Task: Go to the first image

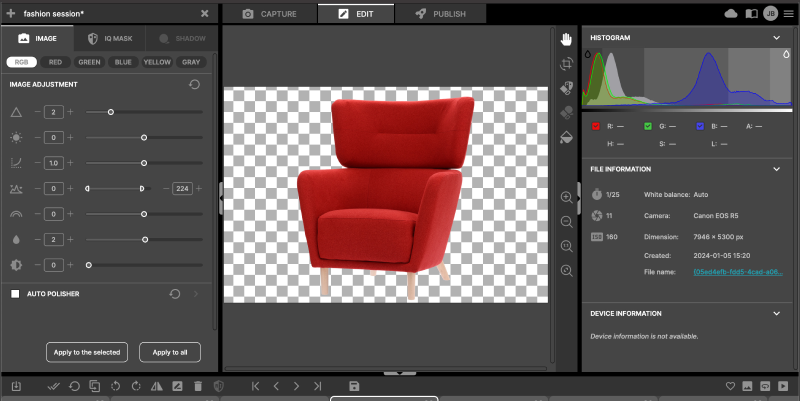Action: pyautogui.click(x=256, y=386)
